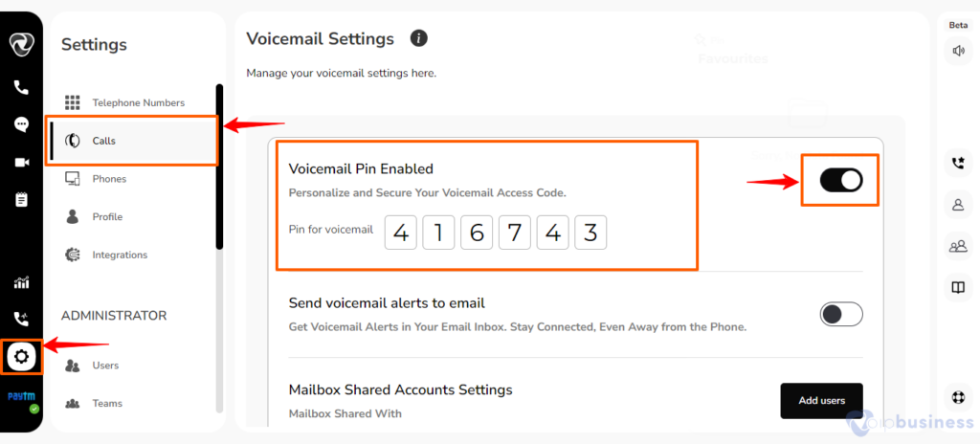This screenshot has height=444, width=980.
Task: Click the settings gear icon
Action: (21, 357)
